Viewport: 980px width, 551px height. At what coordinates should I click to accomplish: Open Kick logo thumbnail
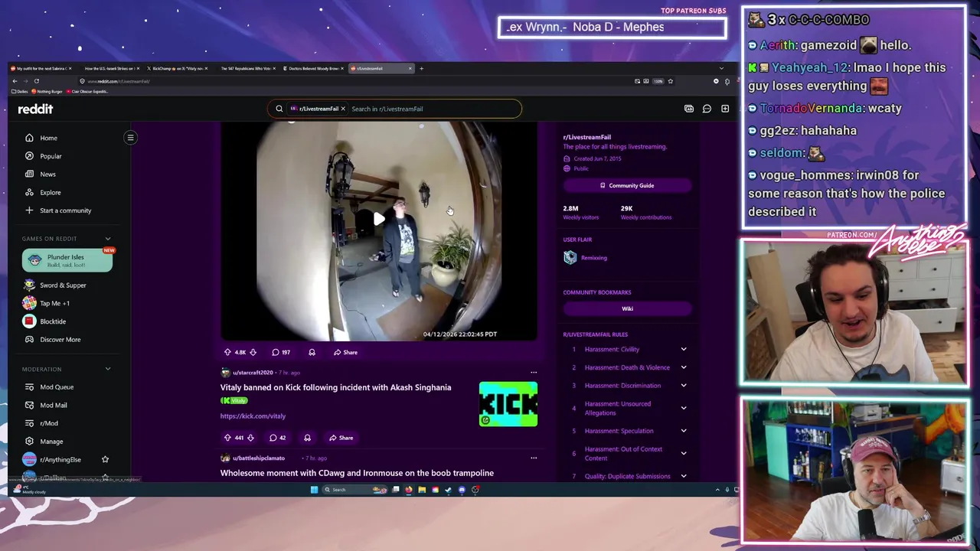coord(508,404)
